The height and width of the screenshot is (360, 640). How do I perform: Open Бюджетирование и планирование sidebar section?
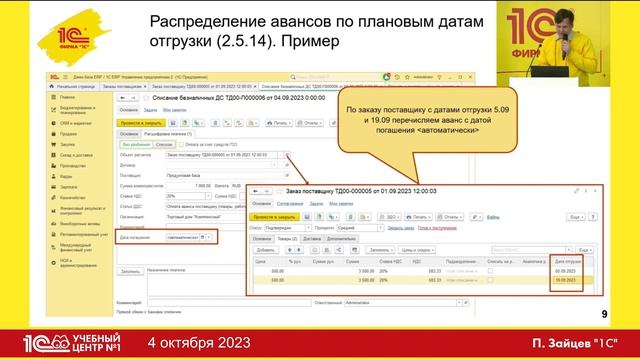point(77,110)
